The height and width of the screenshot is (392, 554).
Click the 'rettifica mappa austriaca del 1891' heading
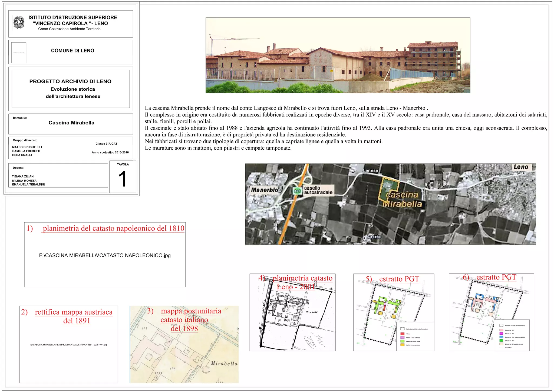(74, 316)
